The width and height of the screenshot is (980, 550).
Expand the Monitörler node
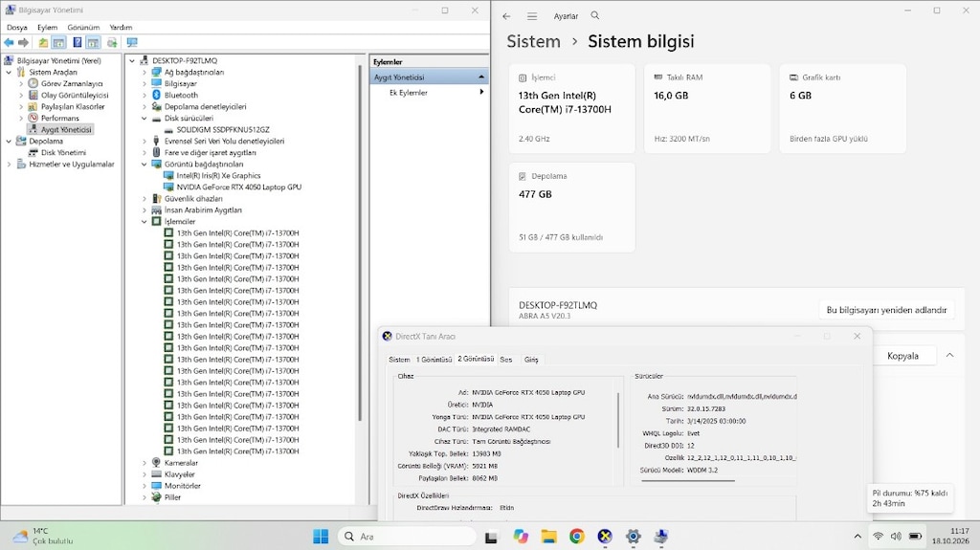tap(145, 486)
